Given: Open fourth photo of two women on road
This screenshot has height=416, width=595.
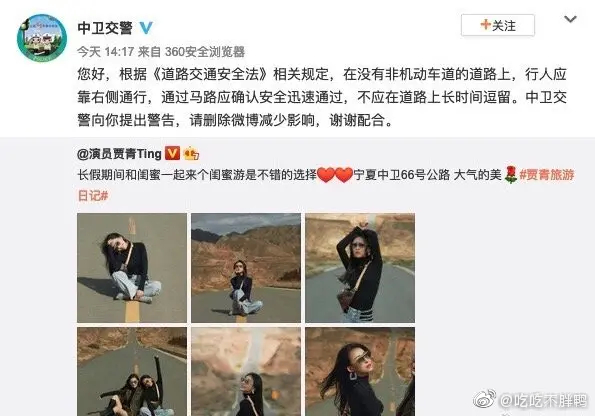Looking at the screenshot, I should pyautogui.click(x=132, y=372).
